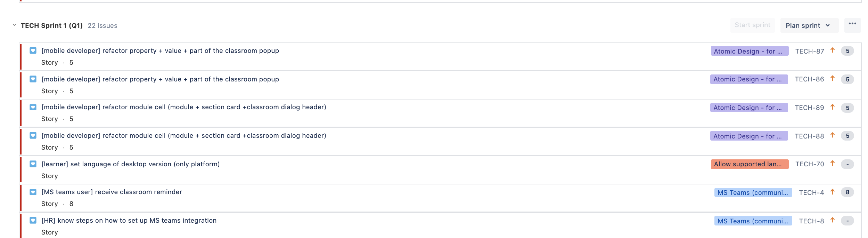The width and height of the screenshot is (868, 238).
Task: Click story type icon for TECH-70
Action: (x=33, y=164)
